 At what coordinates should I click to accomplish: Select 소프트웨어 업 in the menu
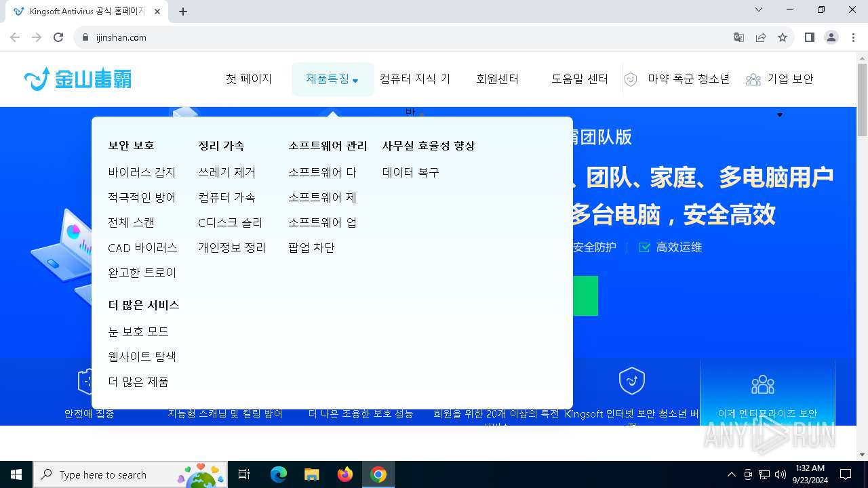(322, 223)
